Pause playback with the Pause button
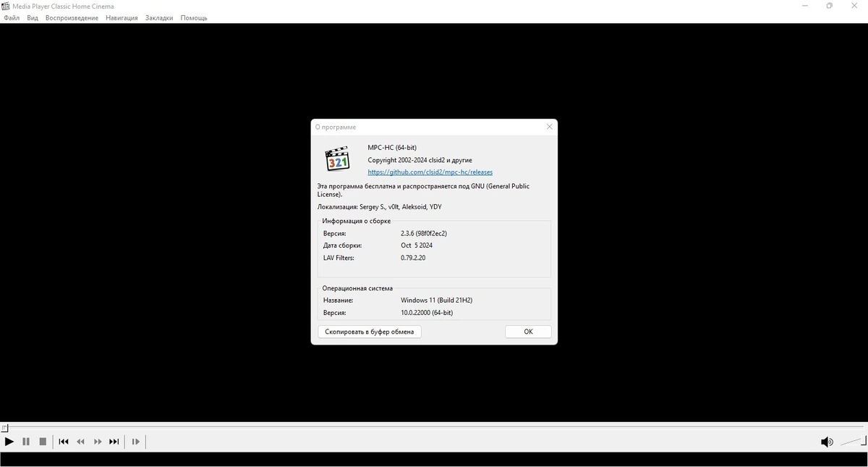 click(26, 442)
